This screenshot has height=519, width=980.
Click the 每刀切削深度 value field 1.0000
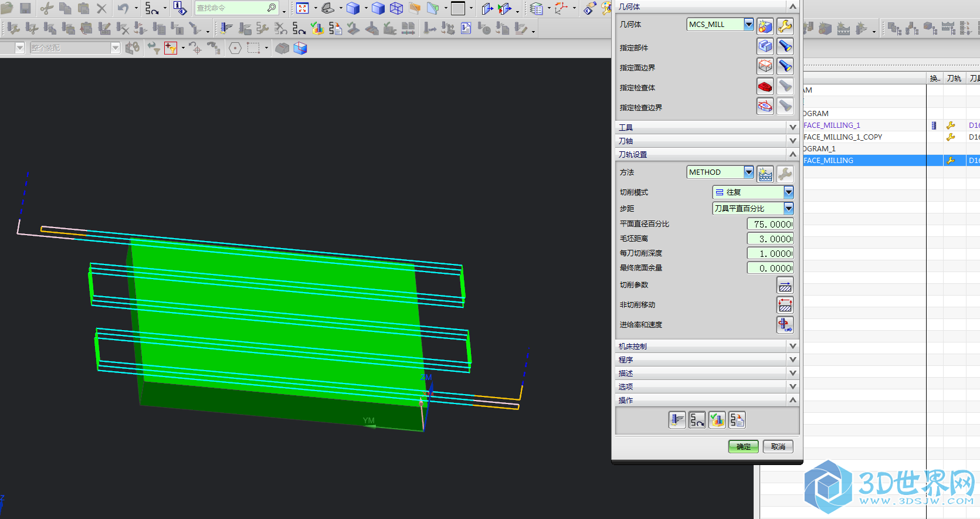[771, 253]
